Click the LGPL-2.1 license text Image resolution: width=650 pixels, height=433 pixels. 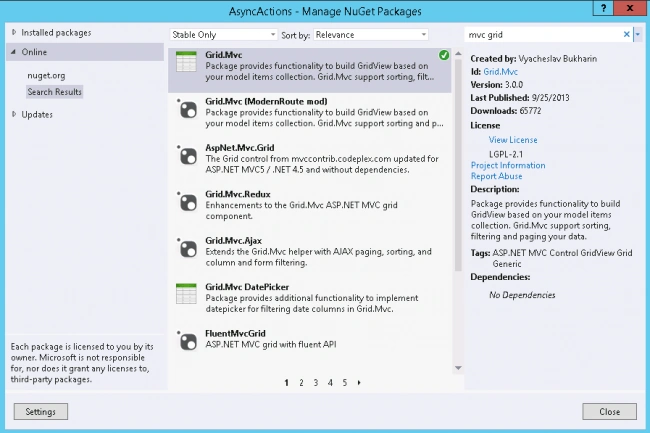(506, 154)
